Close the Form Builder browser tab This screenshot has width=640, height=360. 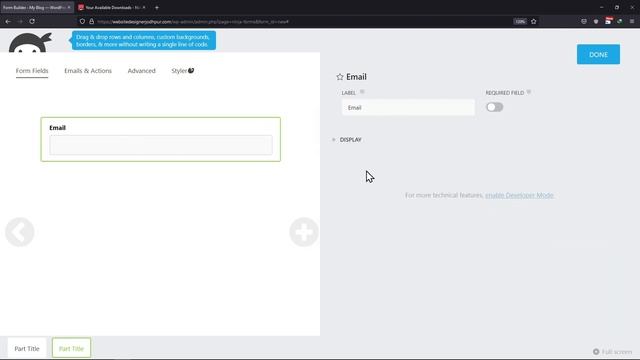point(69,7)
